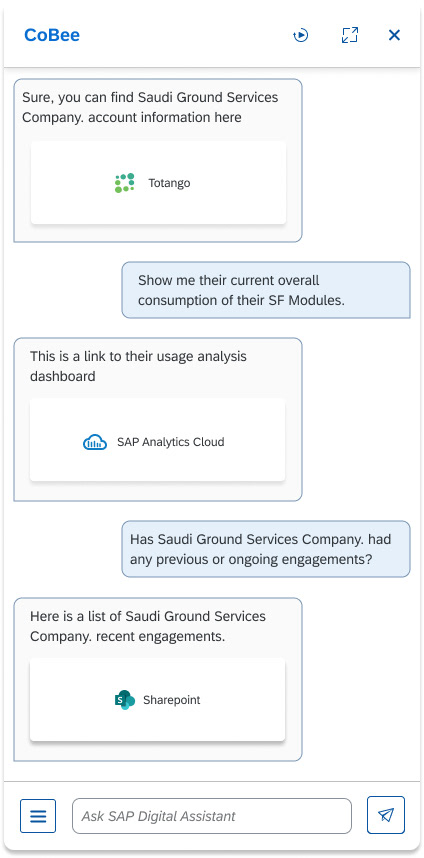The image size is (424, 858).
Task: Expand the CoBee chat to fullscreen
Action: pos(350,35)
